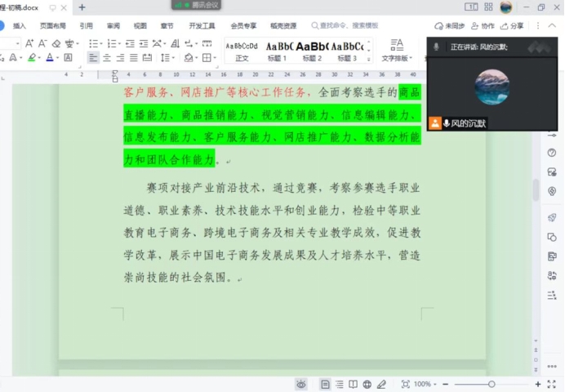The width and height of the screenshot is (565, 392).
Task: Click the numbered list icon
Action: pos(112,43)
